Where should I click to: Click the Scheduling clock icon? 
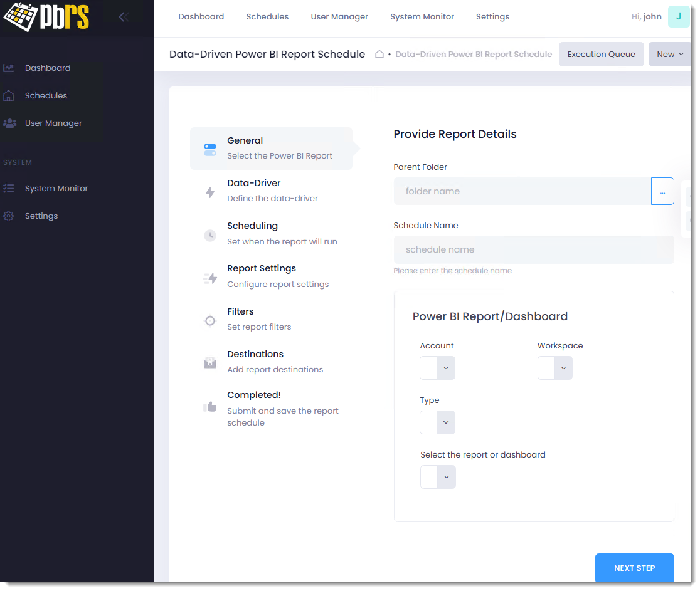[210, 235]
